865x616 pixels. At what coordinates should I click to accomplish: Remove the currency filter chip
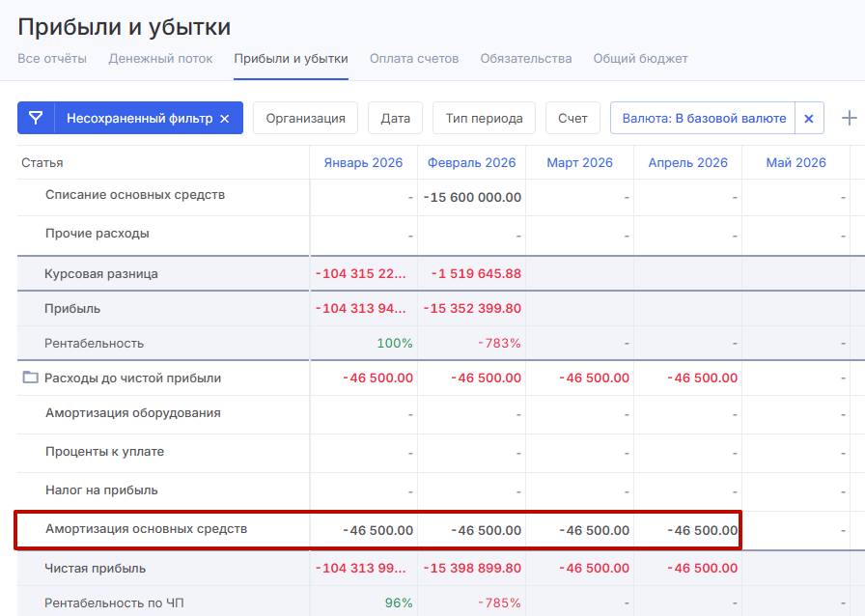point(809,118)
